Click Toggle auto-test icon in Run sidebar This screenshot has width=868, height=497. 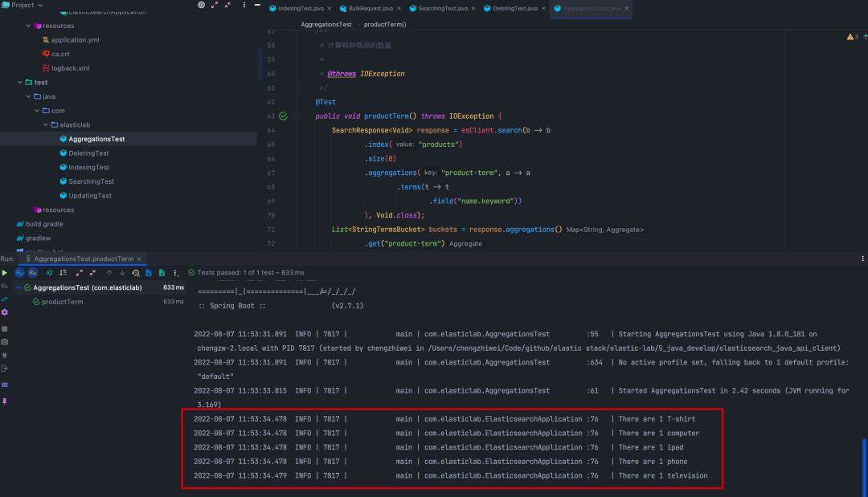point(5,299)
